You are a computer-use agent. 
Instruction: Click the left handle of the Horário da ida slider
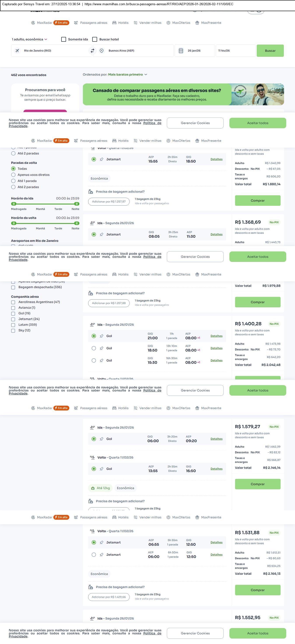pyautogui.click(x=14, y=204)
